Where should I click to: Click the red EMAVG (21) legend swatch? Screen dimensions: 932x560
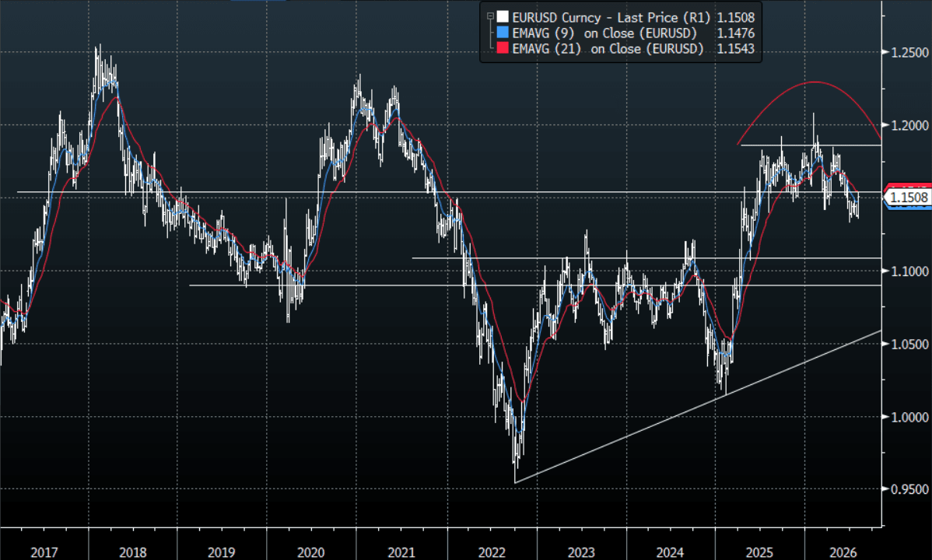[503, 49]
